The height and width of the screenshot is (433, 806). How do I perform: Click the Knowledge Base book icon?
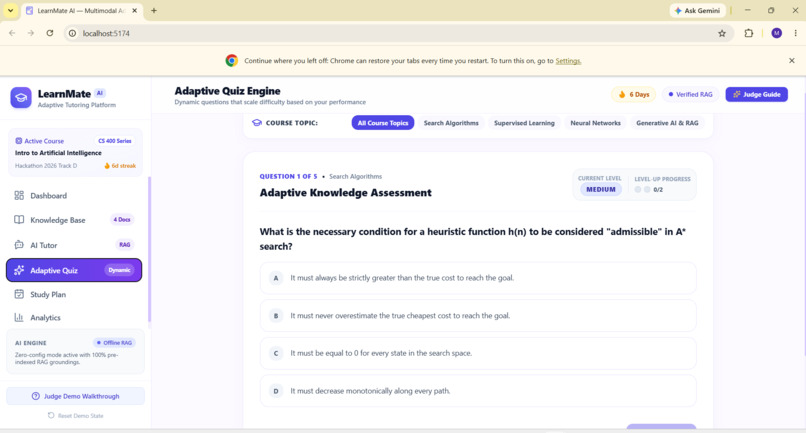click(19, 220)
